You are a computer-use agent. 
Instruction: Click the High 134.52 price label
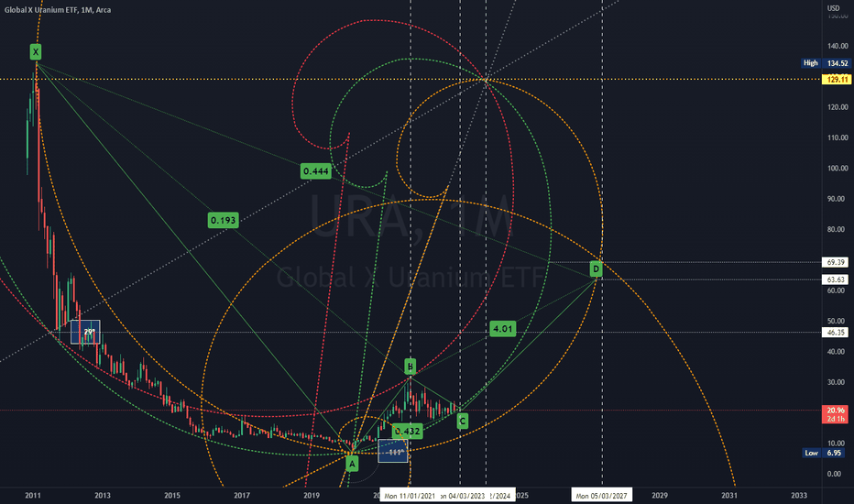coord(826,63)
